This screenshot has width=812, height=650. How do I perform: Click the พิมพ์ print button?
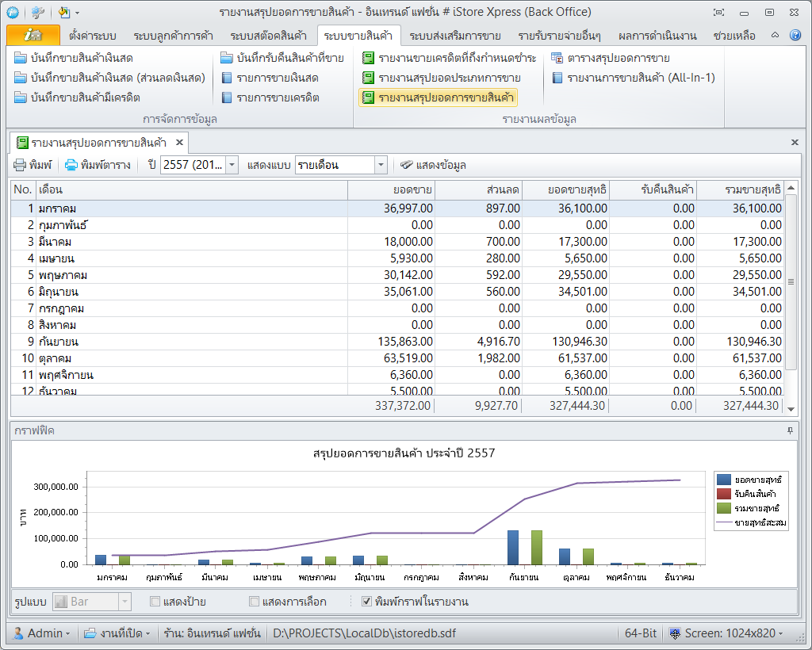(33, 165)
